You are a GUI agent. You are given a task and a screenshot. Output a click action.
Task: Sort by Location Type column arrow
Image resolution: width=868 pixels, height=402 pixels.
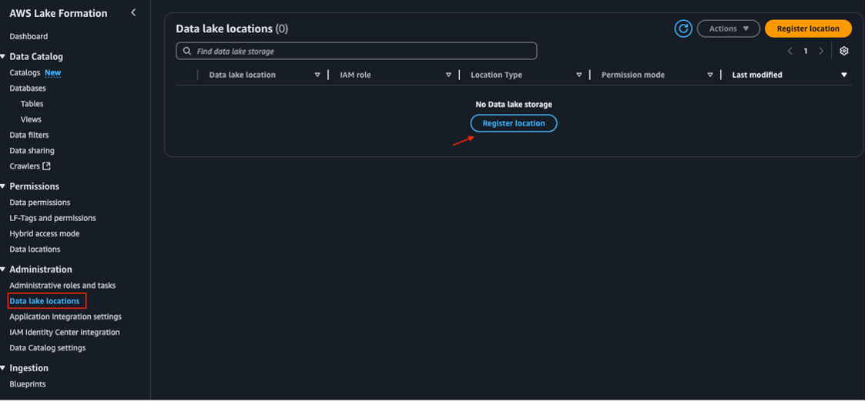pos(579,75)
